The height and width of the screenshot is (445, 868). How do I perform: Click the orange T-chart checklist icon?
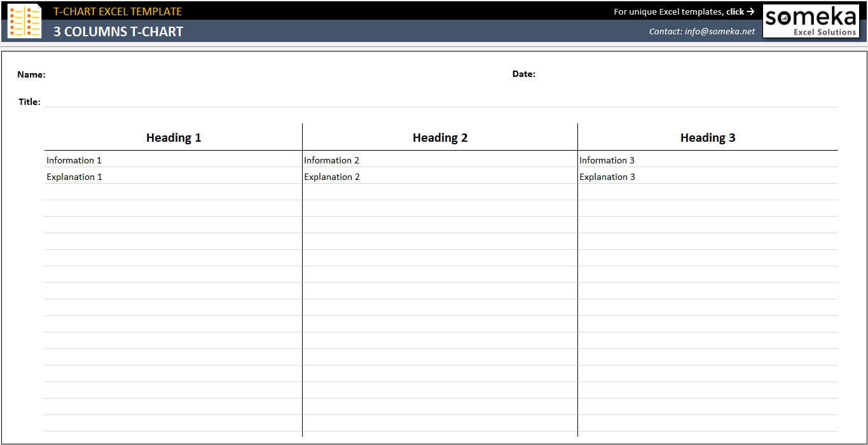(x=24, y=21)
